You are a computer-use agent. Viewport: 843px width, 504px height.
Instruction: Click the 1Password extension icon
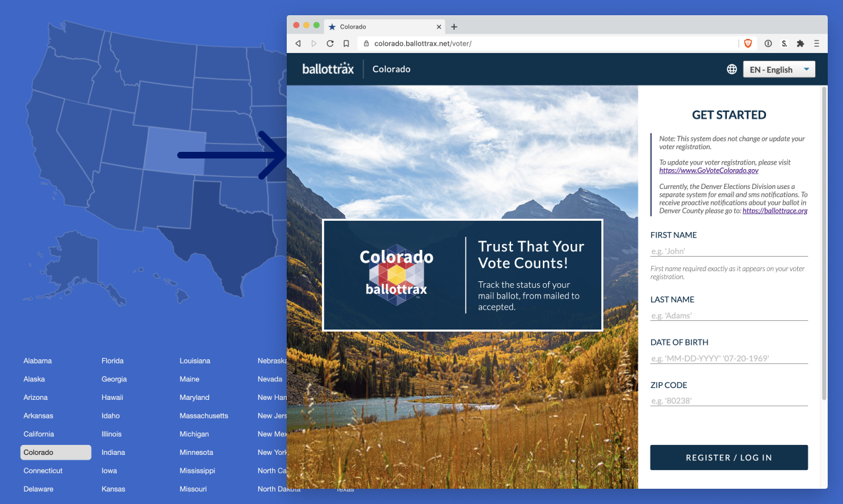768,44
